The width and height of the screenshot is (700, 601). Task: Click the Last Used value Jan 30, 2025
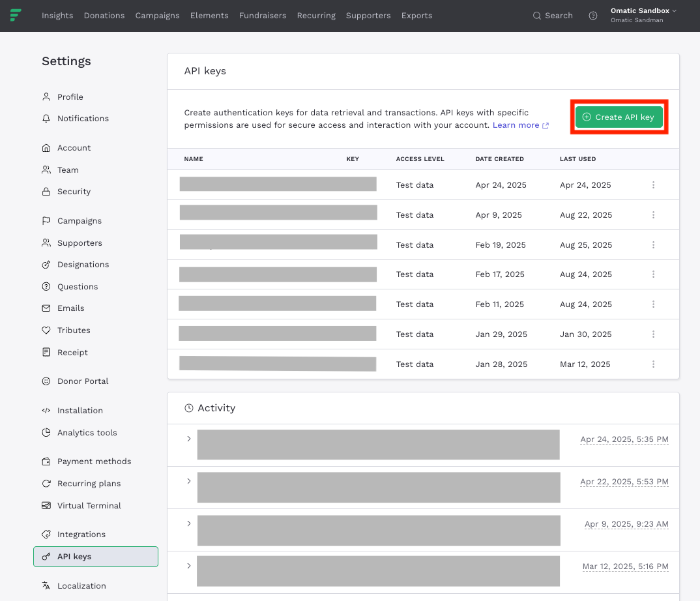pyautogui.click(x=586, y=334)
